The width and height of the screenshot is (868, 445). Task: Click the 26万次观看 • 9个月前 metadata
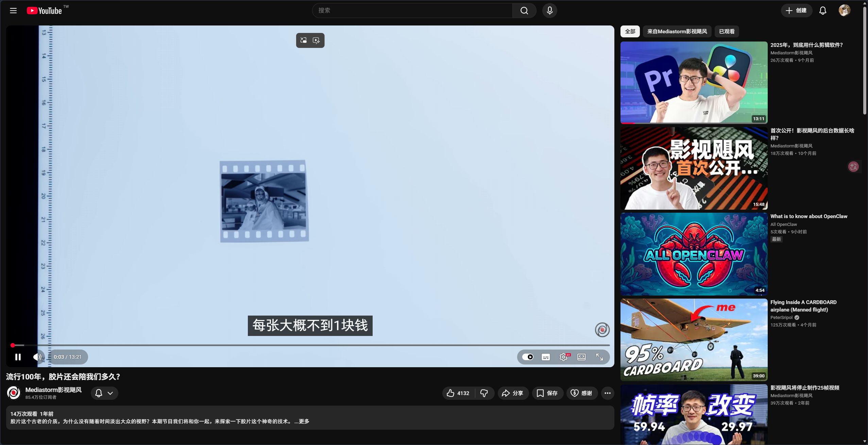pos(792,60)
